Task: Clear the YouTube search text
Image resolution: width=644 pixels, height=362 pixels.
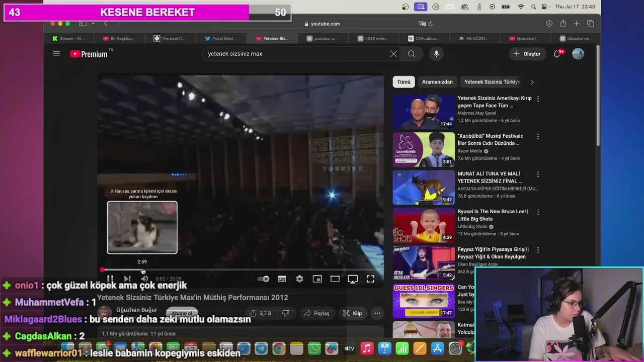Action: [393, 54]
